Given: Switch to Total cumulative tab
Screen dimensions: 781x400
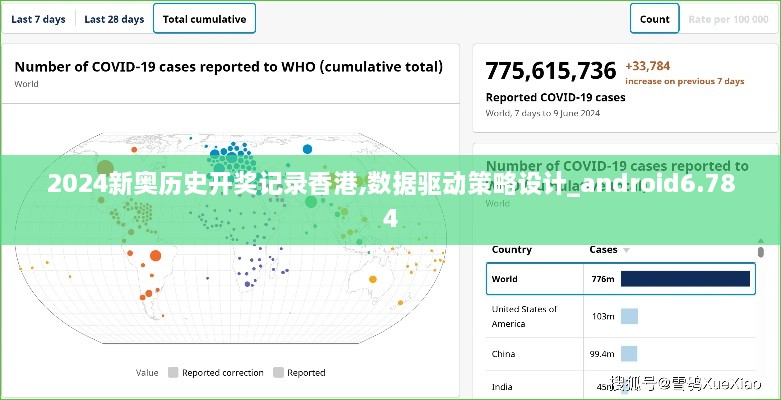Looking at the screenshot, I should point(204,19).
